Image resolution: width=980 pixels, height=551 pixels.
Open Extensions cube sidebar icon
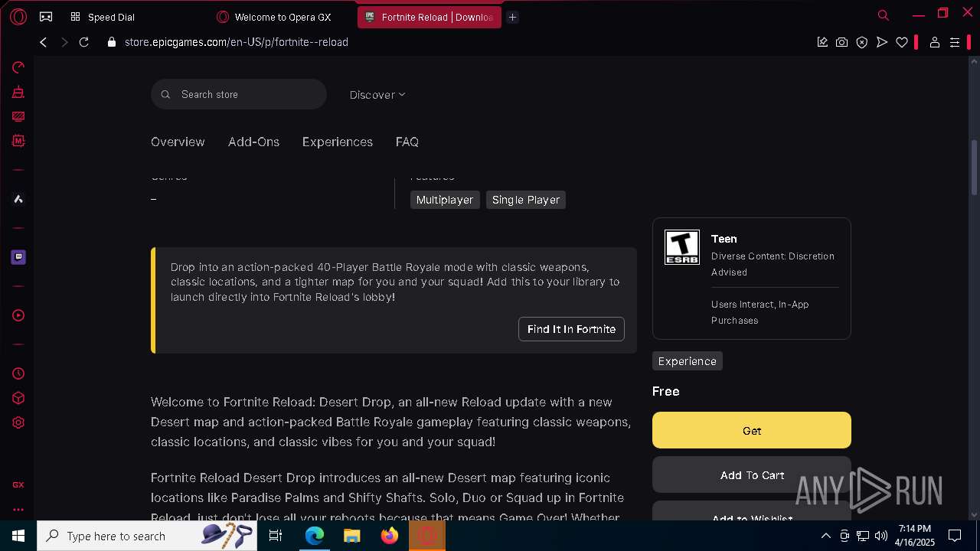click(18, 398)
